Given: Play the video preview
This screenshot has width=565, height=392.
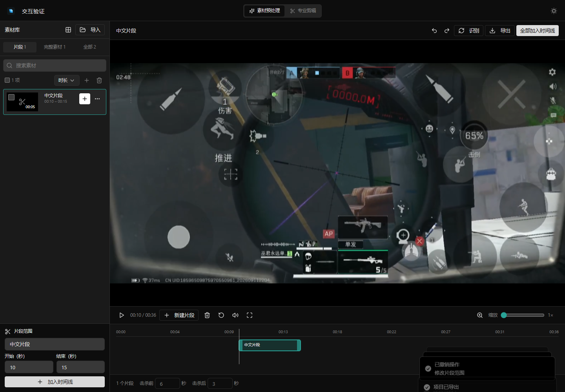Looking at the screenshot, I should click(x=122, y=315).
